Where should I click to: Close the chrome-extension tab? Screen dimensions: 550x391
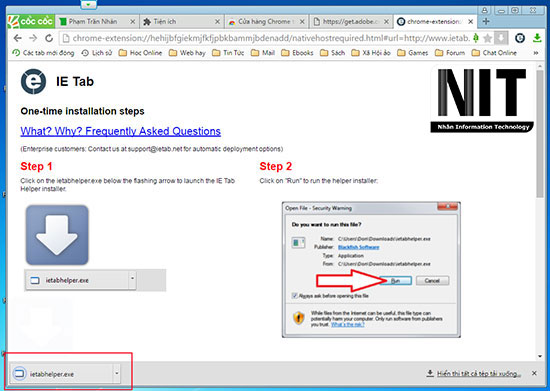[470, 22]
